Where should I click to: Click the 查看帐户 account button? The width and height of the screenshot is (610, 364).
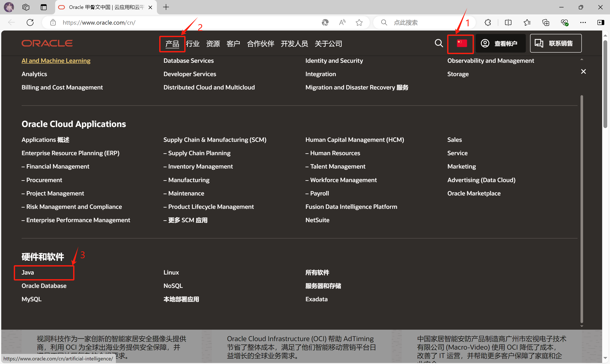[x=500, y=43]
